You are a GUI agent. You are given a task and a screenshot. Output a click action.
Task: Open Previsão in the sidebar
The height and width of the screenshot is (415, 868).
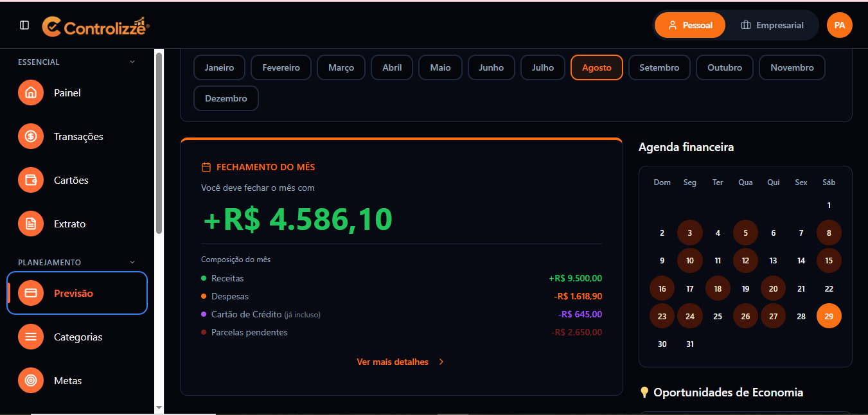point(77,294)
